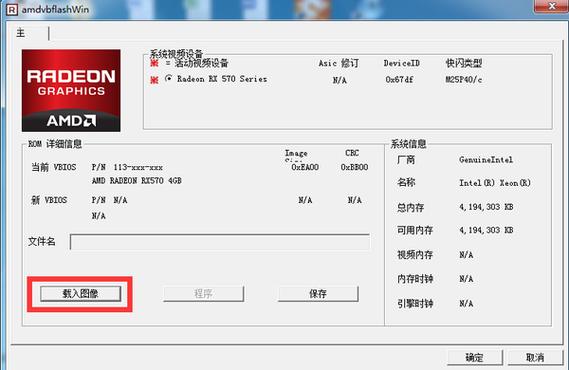The image size is (569, 370).
Task: Click the 载入图像 load image button
Action: (x=80, y=293)
